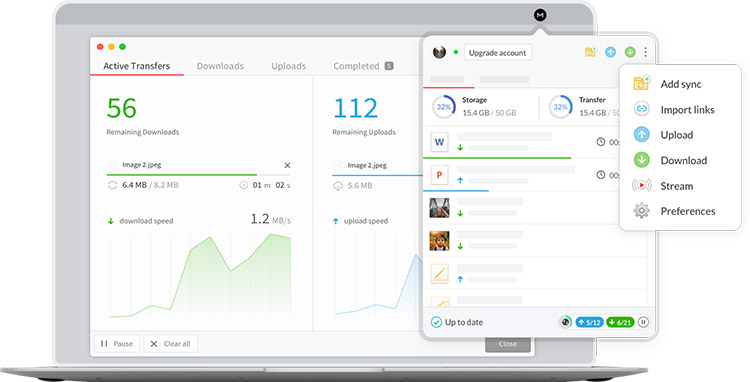Switch to the Downloads tab
Image resolution: width=750 pixels, height=382 pixels.
click(220, 66)
